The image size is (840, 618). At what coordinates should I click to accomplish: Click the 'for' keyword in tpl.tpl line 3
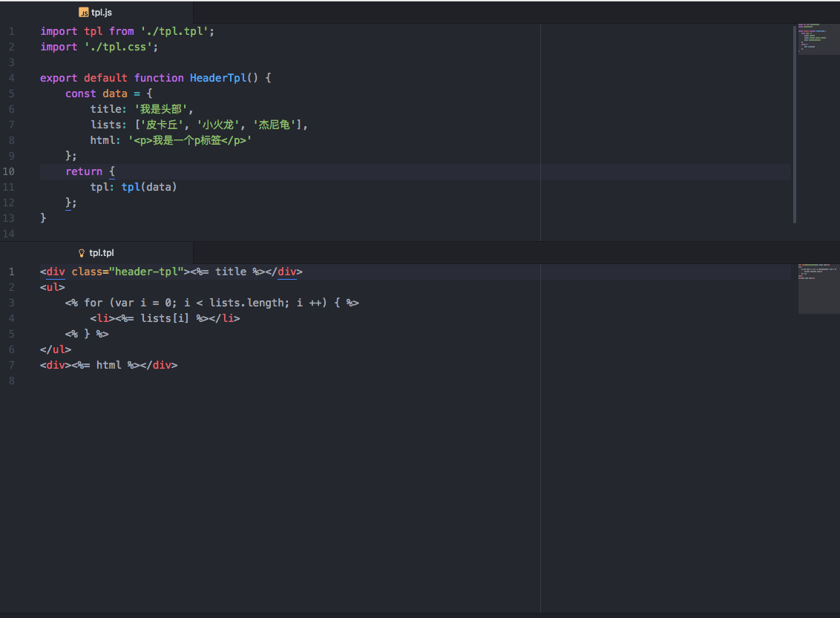coord(93,303)
